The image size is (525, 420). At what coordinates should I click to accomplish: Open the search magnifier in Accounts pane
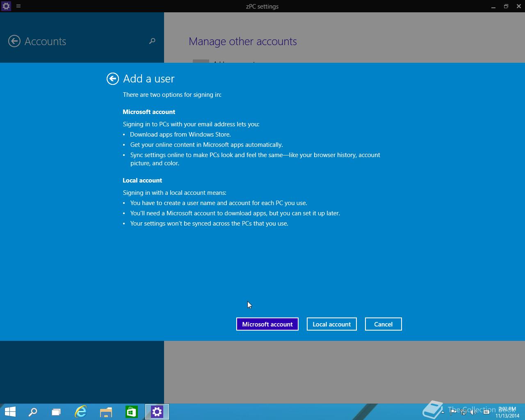click(152, 41)
